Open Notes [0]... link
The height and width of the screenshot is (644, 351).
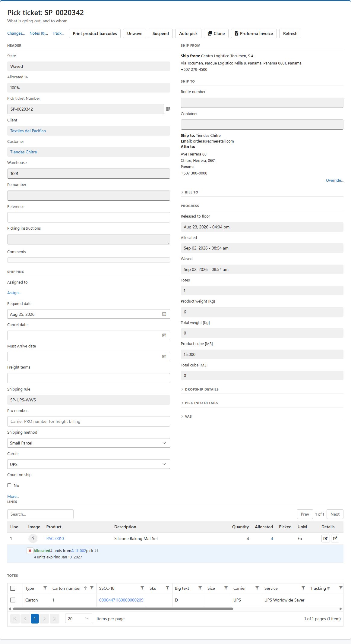pos(39,33)
